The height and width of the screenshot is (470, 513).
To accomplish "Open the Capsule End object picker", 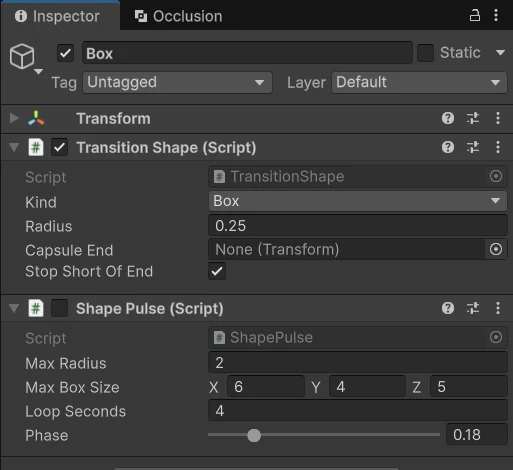I will pos(496,249).
